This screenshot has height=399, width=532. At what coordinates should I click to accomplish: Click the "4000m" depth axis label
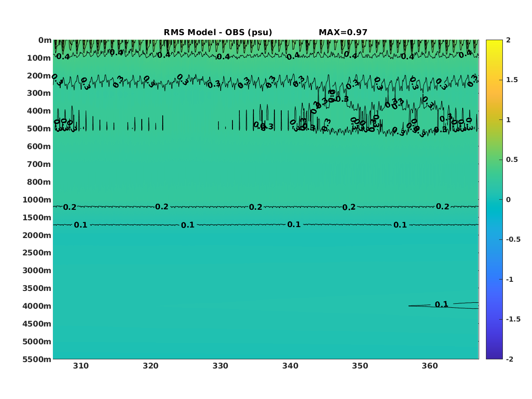tap(37, 306)
